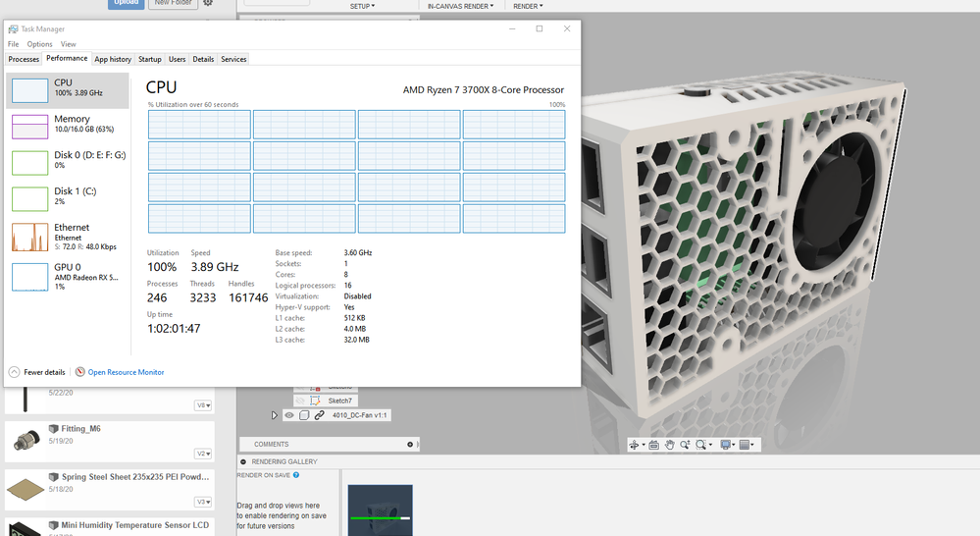Click the Fitting_M6 preview thumbnail

(26, 441)
